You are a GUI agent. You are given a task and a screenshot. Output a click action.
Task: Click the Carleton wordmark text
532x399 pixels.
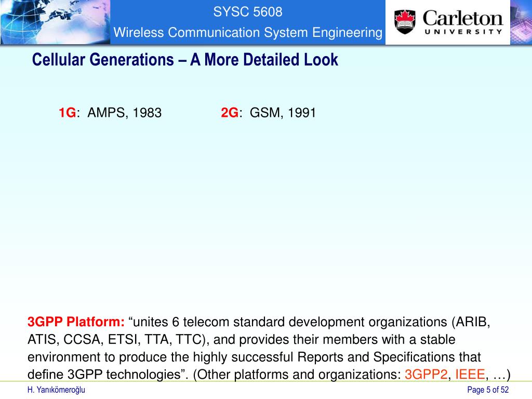462,18
